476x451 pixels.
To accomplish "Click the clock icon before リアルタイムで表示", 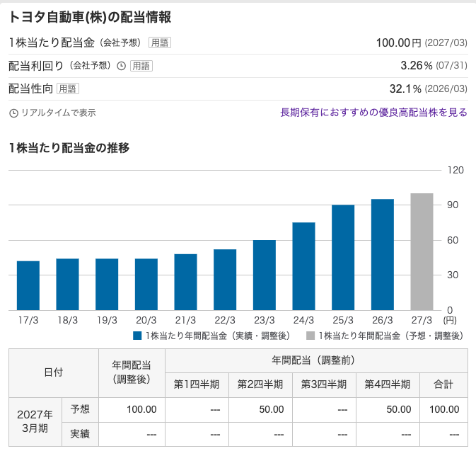I will click(13, 113).
